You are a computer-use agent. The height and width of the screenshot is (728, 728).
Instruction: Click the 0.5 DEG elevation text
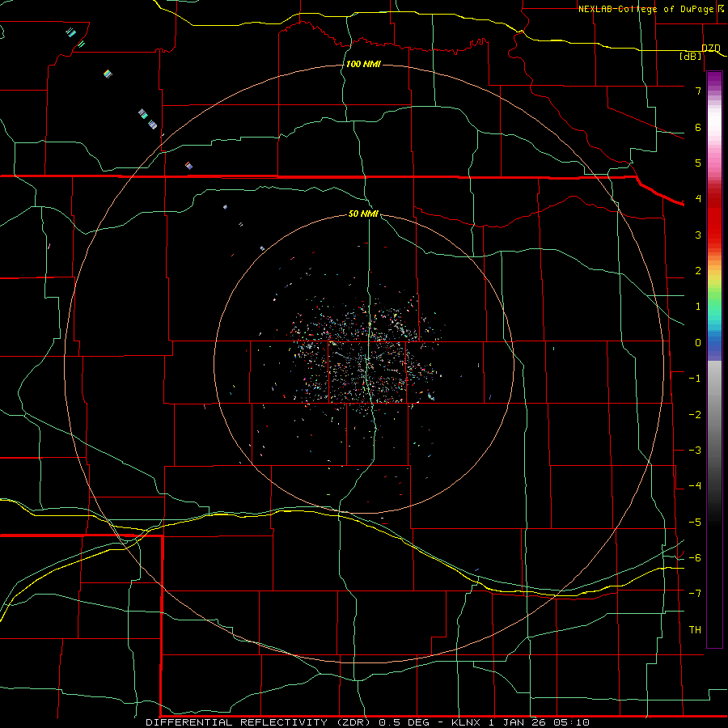click(404, 722)
